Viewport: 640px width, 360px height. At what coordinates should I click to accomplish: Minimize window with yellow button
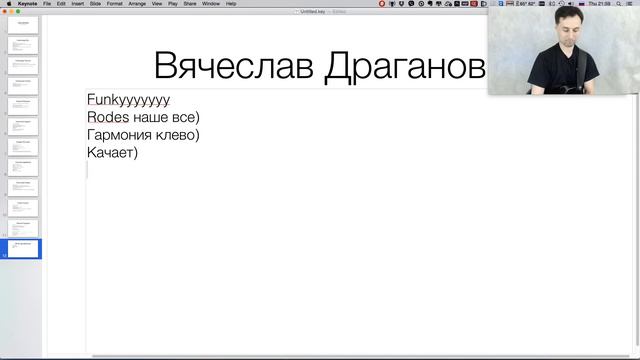click(x=11, y=11)
